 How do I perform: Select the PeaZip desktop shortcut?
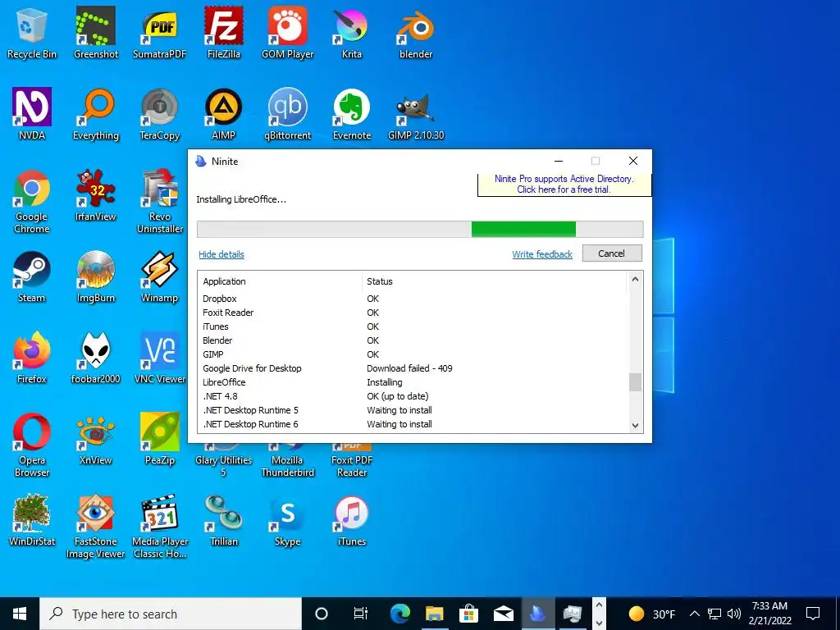[x=160, y=440]
